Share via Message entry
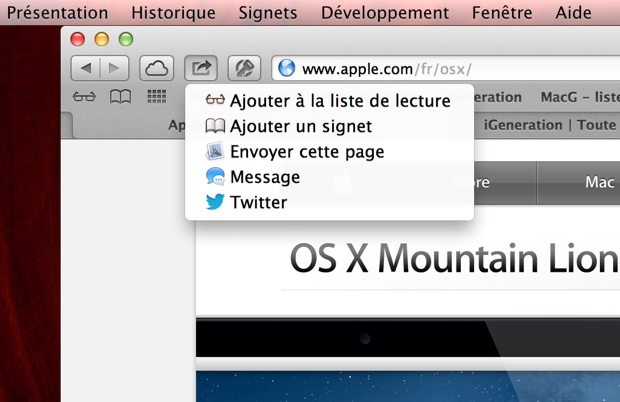Image resolution: width=620 pixels, height=402 pixels. point(329,177)
